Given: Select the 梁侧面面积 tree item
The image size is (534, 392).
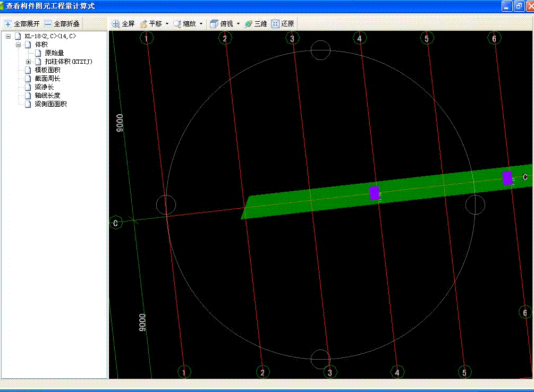Looking at the screenshot, I should coord(51,104).
